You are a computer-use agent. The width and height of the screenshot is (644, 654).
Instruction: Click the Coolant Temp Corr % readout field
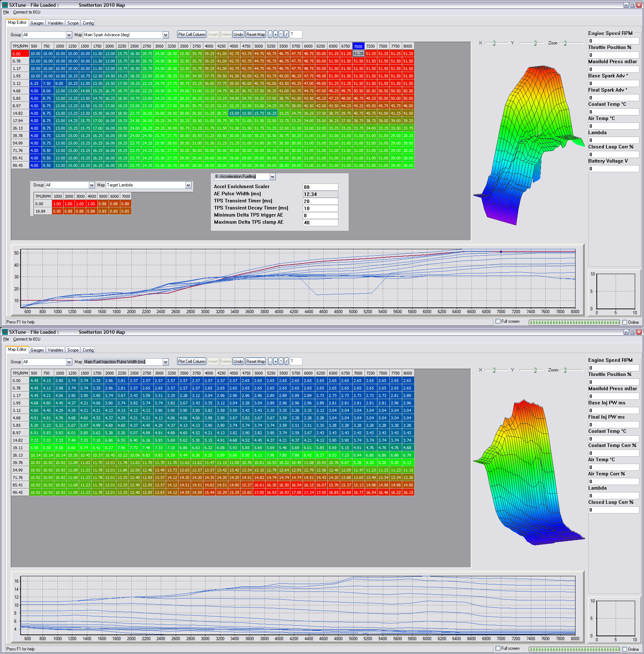pos(613,453)
